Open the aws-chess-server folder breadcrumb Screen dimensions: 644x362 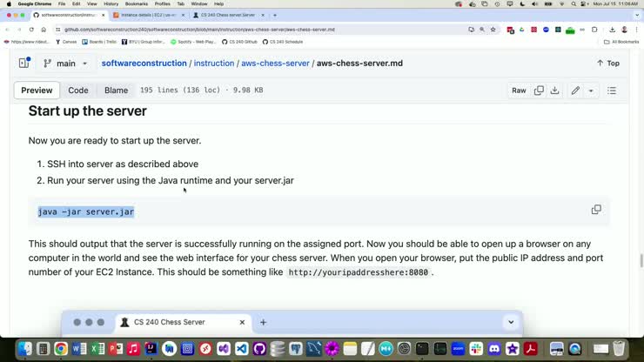pos(275,64)
